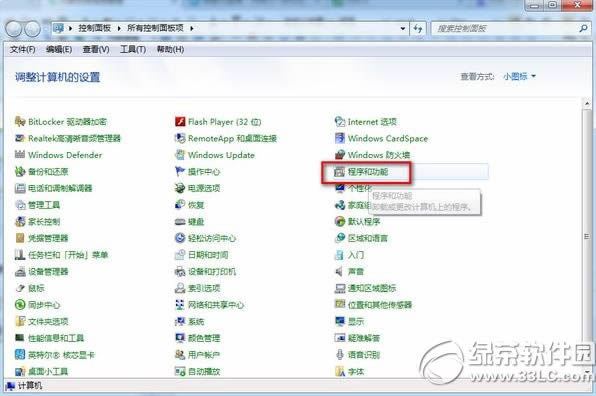Viewport: 596px width, 396px height.
Task: Open 英特尔® 核芯显卡 link
Action: 61,355
